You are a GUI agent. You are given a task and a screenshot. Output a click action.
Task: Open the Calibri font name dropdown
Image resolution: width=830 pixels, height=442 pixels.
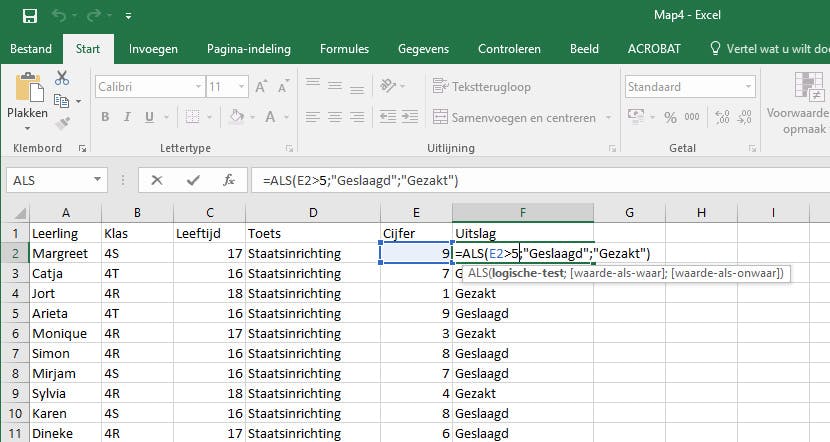(x=195, y=87)
